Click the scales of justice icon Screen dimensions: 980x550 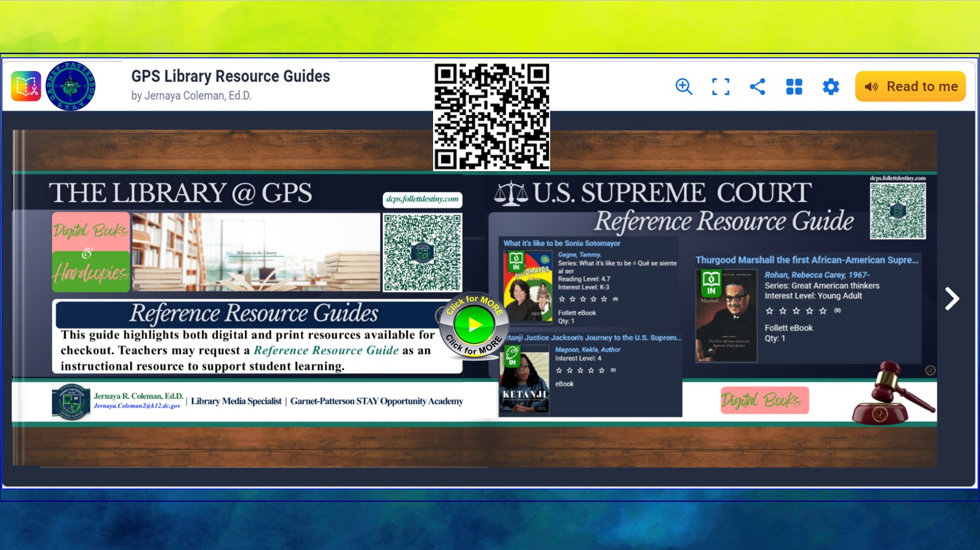(x=511, y=193)
